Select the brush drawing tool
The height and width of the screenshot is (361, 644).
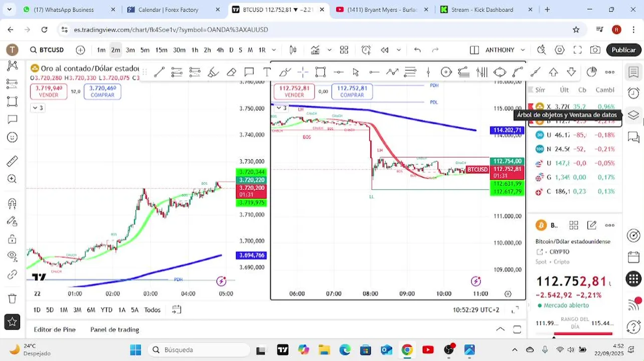coord(213,72)
